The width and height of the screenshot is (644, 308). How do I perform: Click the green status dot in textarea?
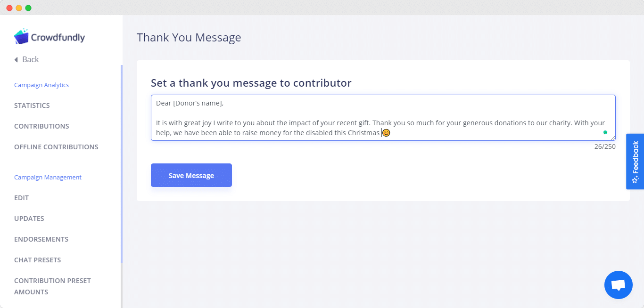pyautogui.click(x=605, y=132)
